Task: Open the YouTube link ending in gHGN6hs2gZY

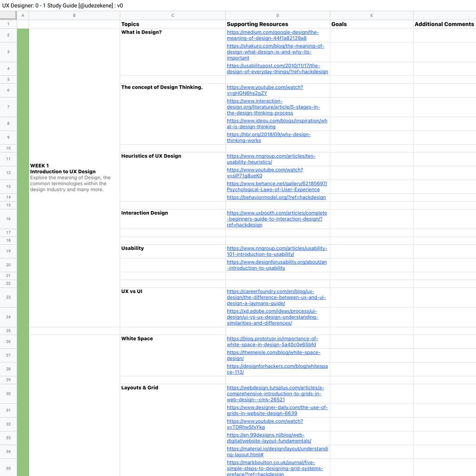Action: pos(265,90)
